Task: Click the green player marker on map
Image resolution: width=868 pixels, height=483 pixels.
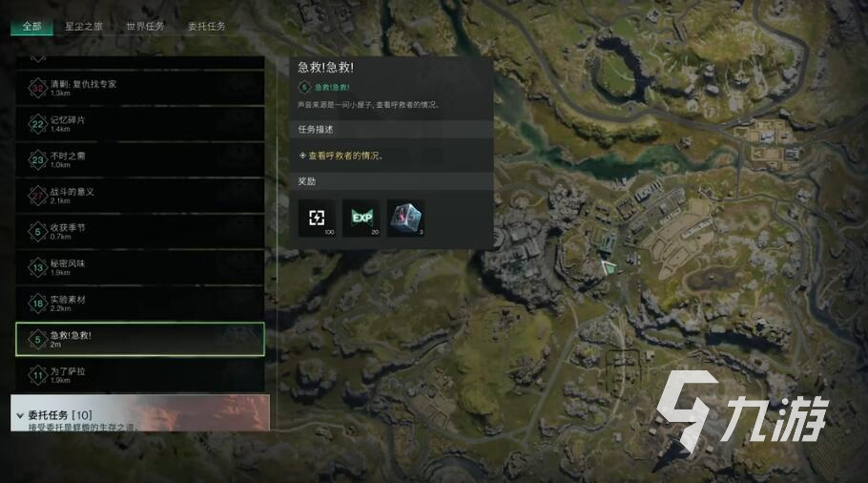Action: click(x=609, y=268)
